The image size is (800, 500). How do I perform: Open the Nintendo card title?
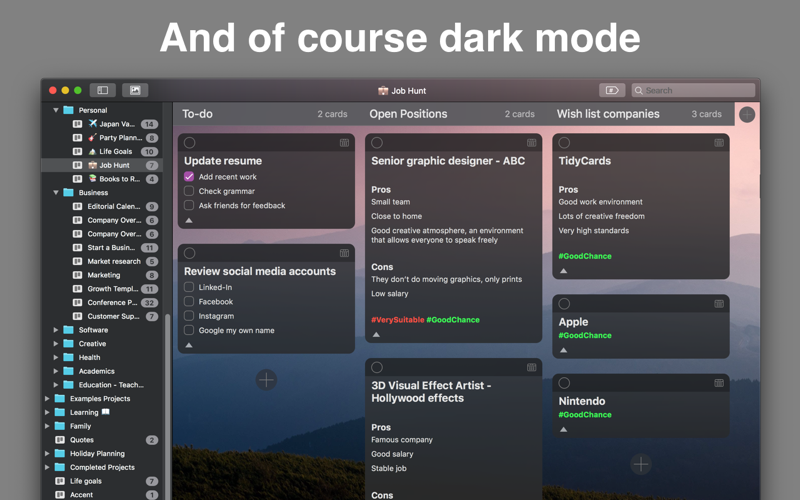click(582, 402)
